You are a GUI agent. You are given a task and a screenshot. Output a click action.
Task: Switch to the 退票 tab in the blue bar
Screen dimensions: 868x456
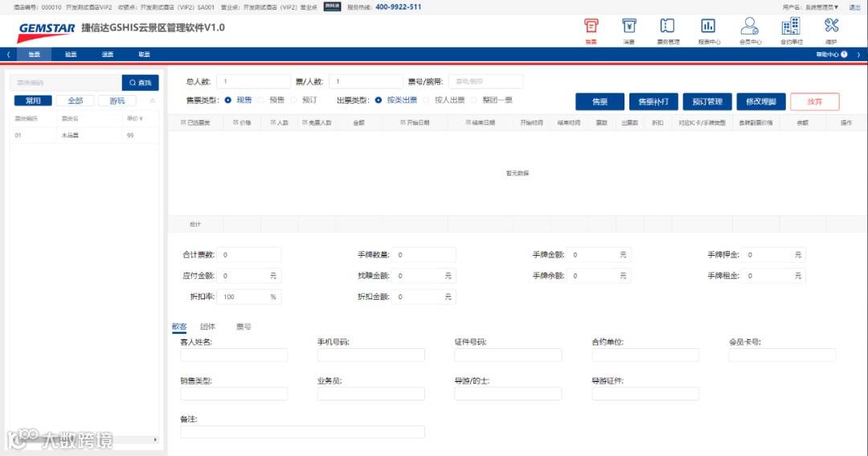(x=108, y=55)
